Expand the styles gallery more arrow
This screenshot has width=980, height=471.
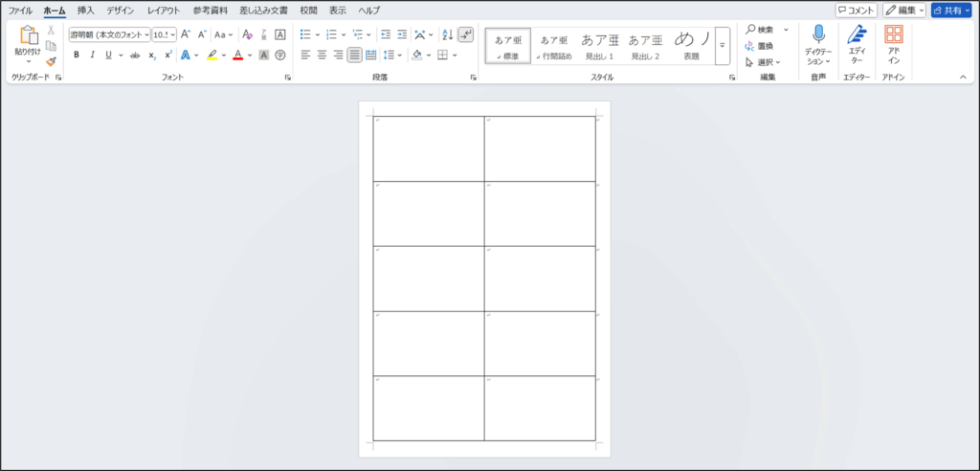tap(723, 46)
